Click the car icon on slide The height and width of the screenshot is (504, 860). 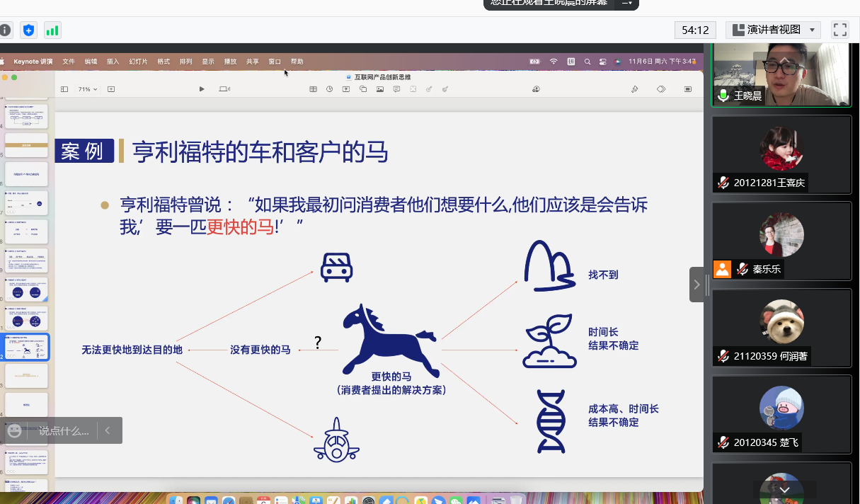(x=337, y=267)
